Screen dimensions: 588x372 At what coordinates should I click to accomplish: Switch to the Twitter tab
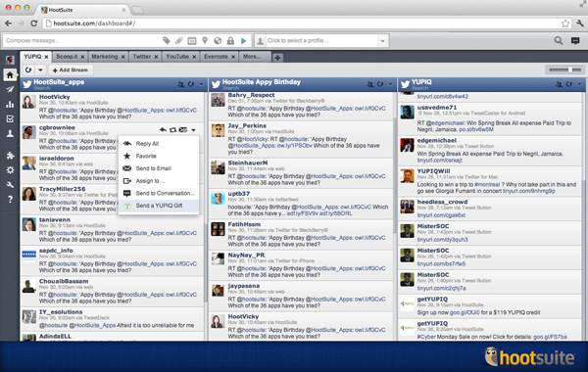tap(142, 57)
